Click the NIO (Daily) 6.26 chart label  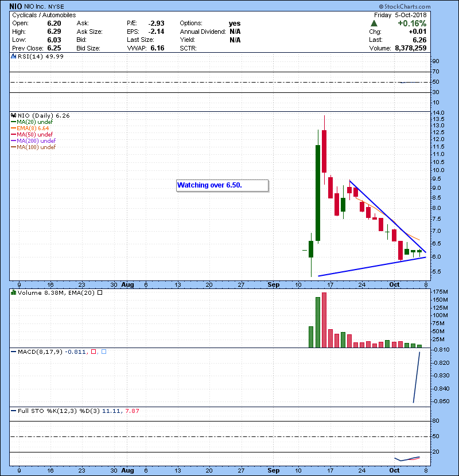pyautogui.click(x=44, y=116)
